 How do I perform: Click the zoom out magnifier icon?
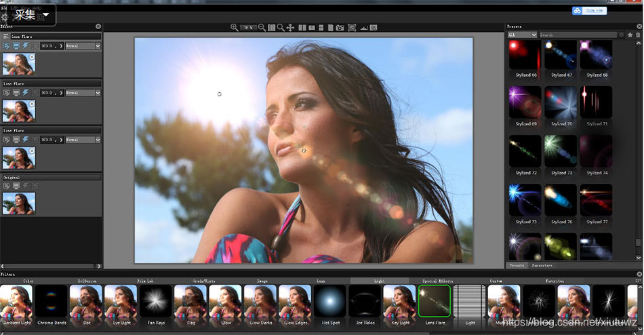tap(262, 28)
